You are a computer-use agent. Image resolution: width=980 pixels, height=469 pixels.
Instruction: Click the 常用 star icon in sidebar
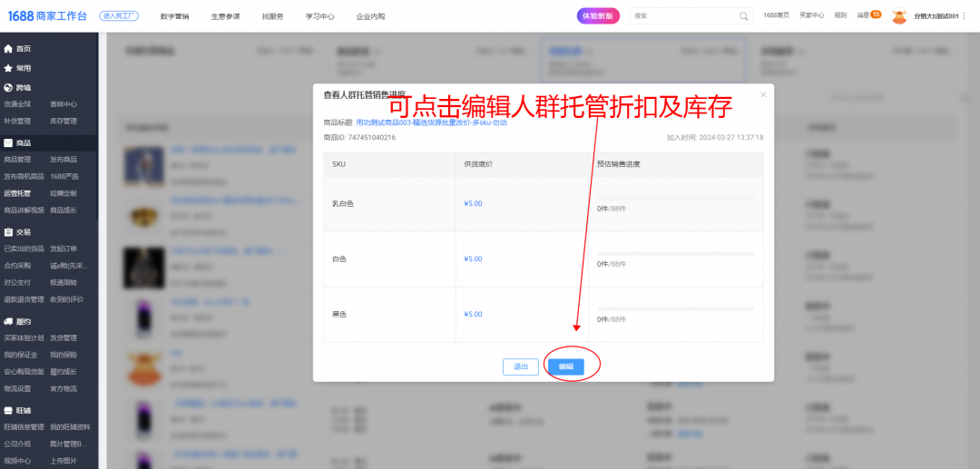[8, 68]
